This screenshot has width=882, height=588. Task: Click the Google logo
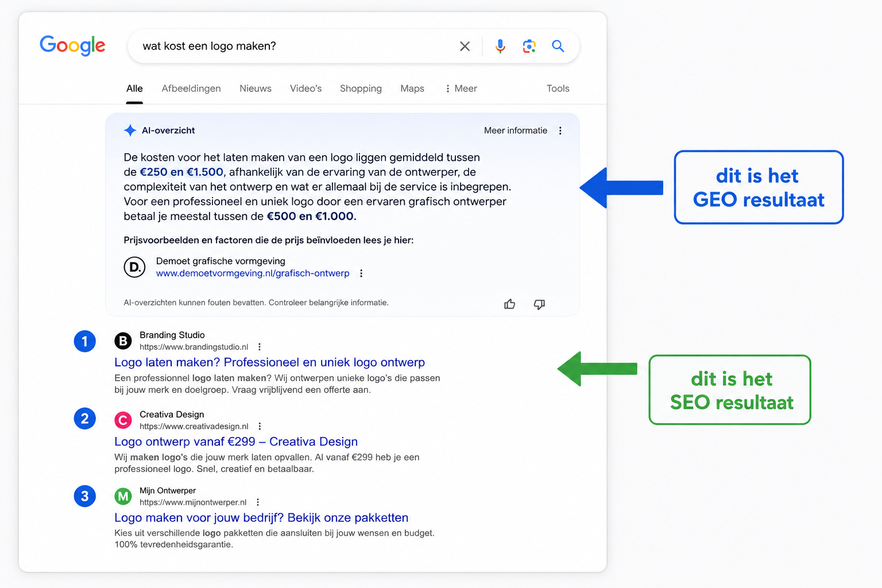(72, 45)
